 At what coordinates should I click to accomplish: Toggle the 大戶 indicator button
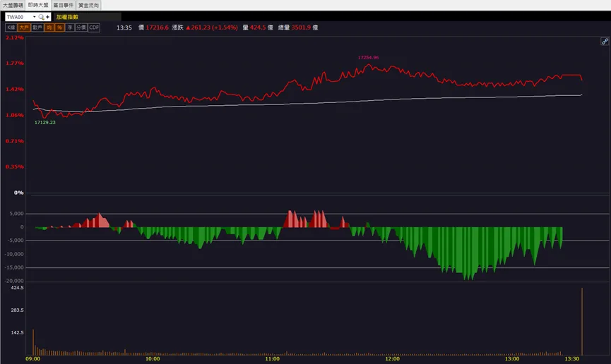click(x=24, y=28)
